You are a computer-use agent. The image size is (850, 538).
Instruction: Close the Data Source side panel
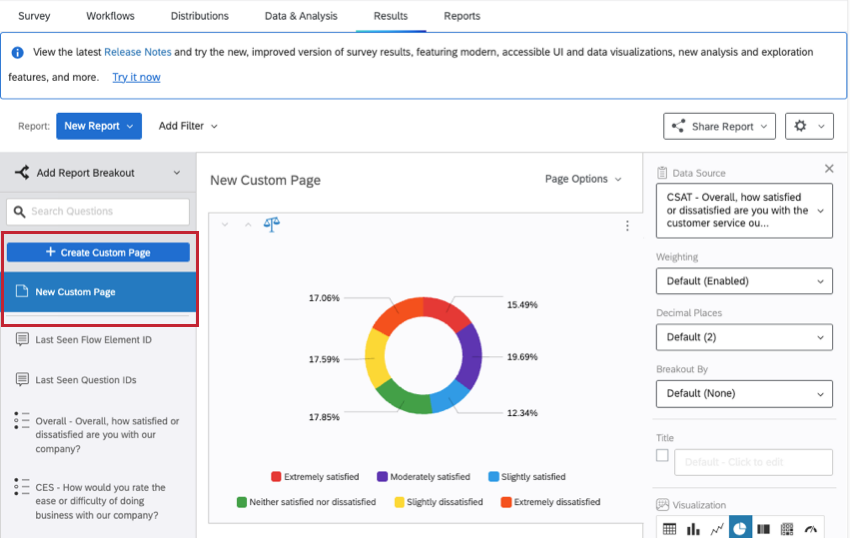829,169
